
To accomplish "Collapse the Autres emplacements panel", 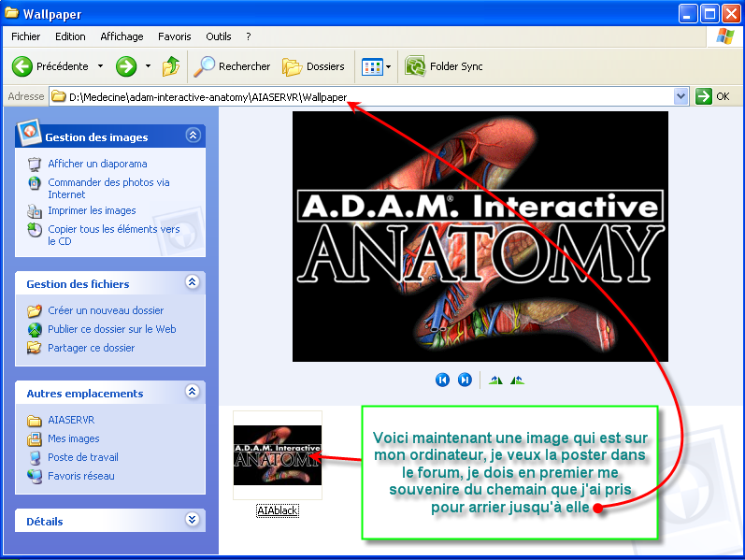I will pos(192,392).
